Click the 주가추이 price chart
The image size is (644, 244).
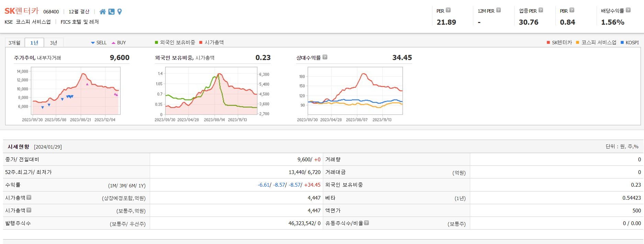click(x=76, y=91)
